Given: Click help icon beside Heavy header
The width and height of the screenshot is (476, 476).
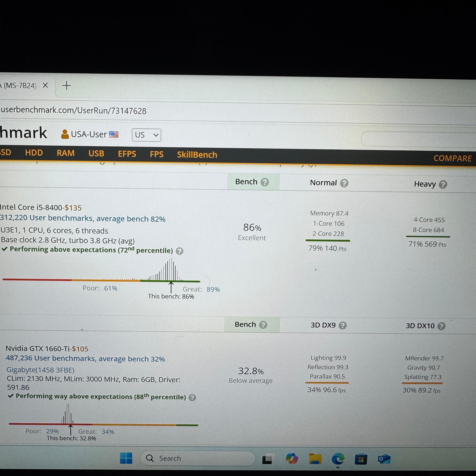Looking at the screenshot, I should [443, 184].
